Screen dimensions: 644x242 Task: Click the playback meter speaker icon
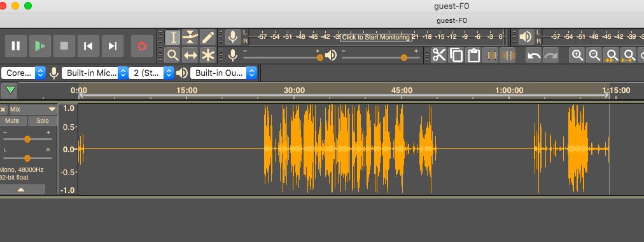526,37
